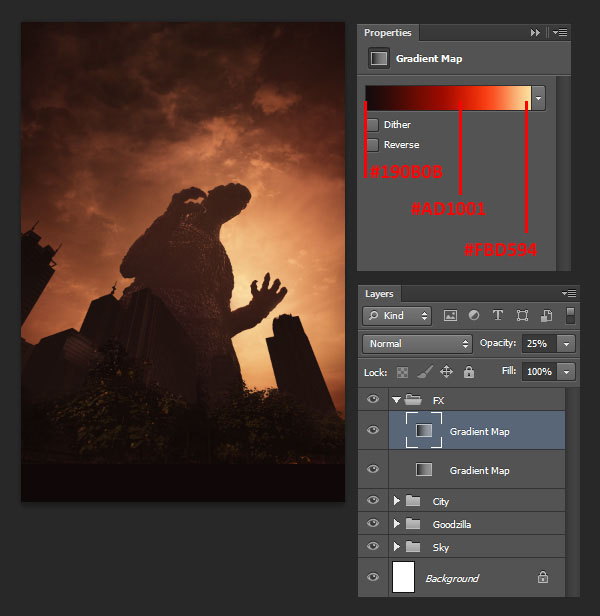The width and height of the screenshot is (600, 616).
Task: Filter layers by pixel image type
Action: point(450,315)
